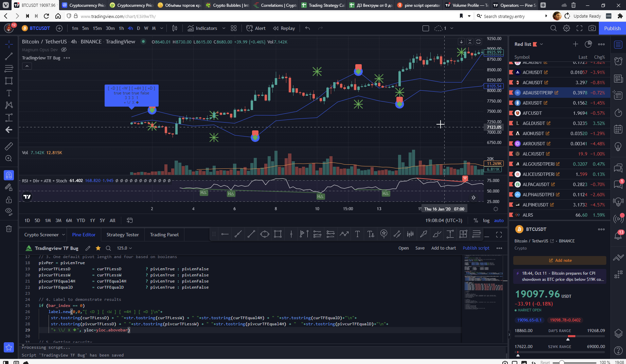Toggle auto scale on price axis
Viewport: 626px width, 364px height.
(x=499, y=220)
